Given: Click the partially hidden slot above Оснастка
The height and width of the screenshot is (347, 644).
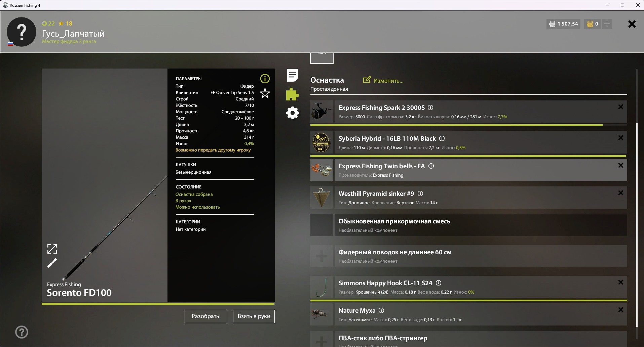Looking at the screenshot, I should tap(322, 58).
